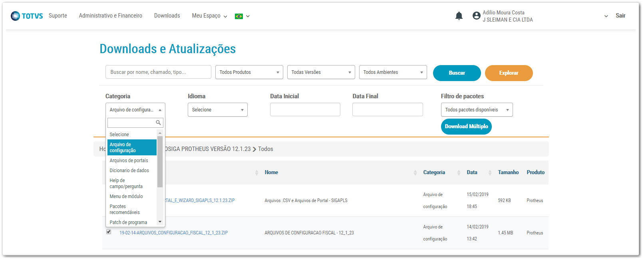The width and height of the screenshot is (644, 260).
Task: Click scroll-down arrow in Categoria list
Action: [160, 222]
